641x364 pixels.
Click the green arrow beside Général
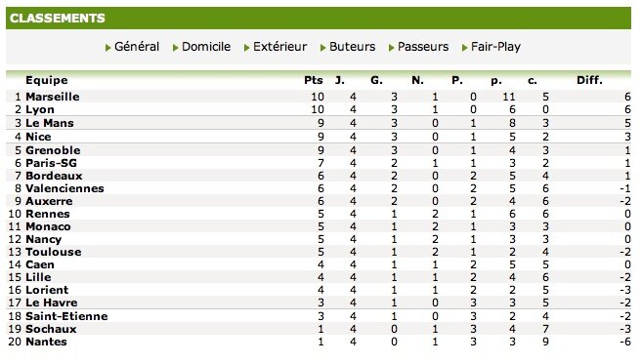[107, 48]
